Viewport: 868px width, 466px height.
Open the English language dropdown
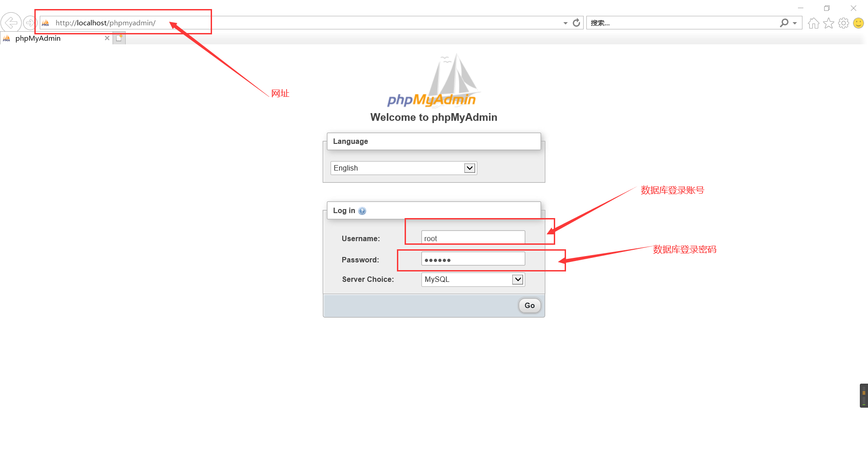(469, 168)
